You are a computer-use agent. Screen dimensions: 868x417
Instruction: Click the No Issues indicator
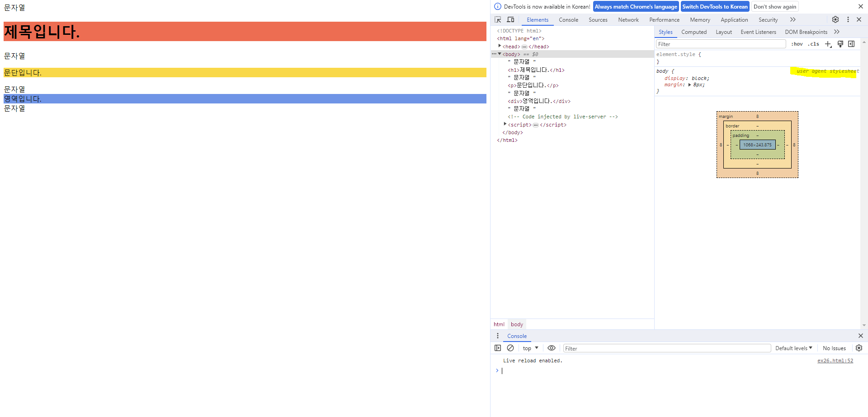[834, 348]
